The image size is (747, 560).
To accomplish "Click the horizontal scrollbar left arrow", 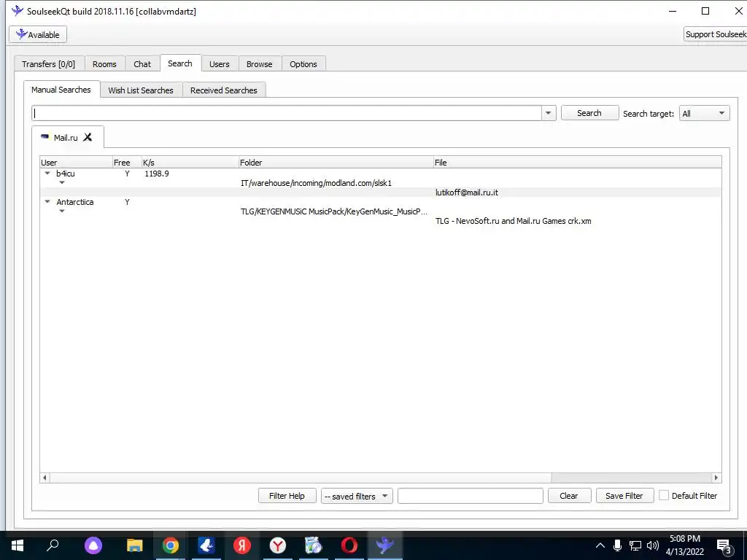I will tap(44, 477).
